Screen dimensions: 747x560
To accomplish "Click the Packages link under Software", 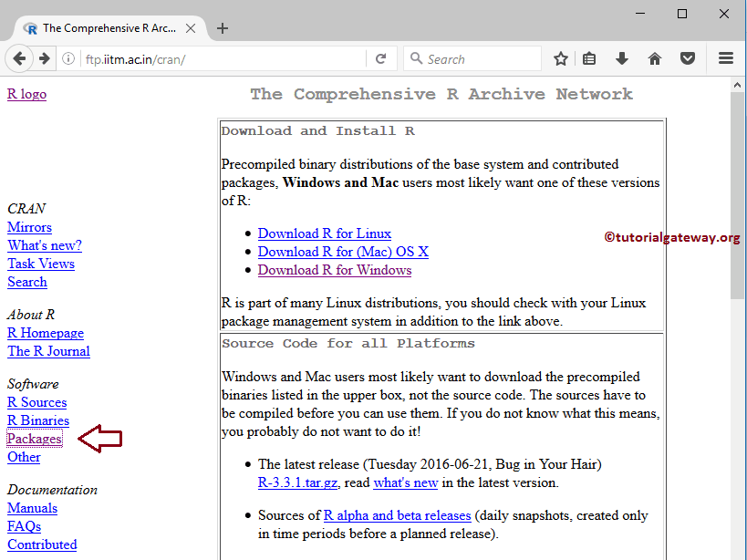I will point(34,438).
